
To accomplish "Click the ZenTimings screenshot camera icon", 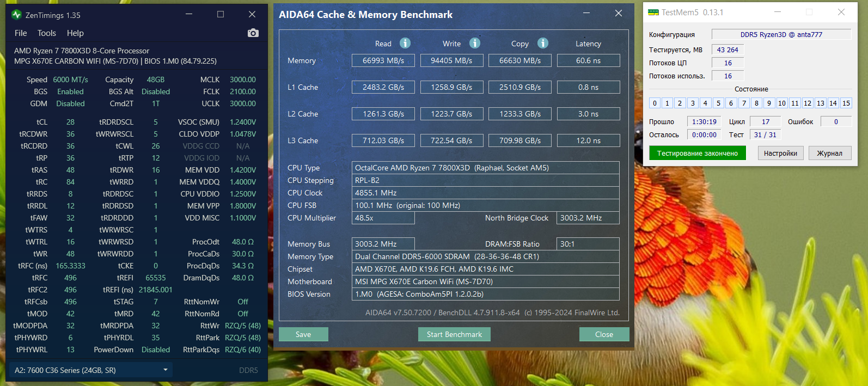I will (x=253, y=33).
